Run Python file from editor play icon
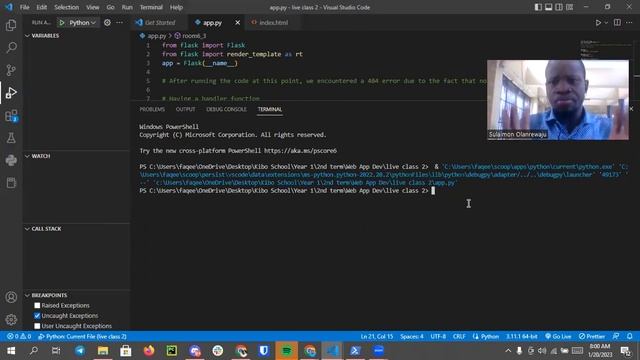 598,22
